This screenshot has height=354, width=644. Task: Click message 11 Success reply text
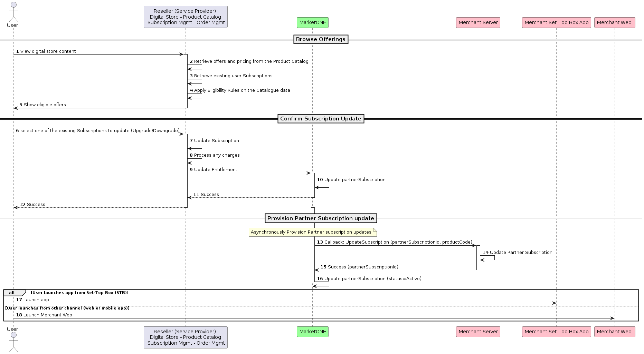206,195
